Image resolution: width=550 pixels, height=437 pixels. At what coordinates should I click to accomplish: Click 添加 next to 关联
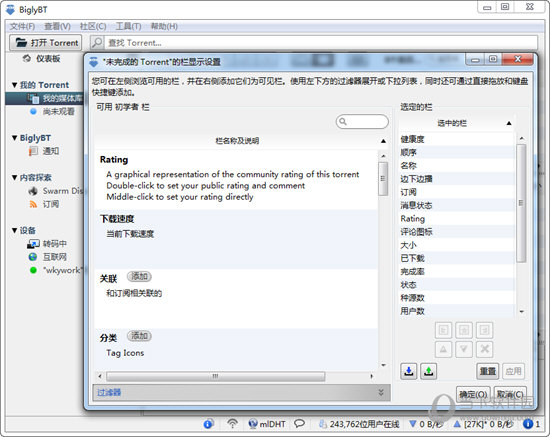tap(139, 276)
